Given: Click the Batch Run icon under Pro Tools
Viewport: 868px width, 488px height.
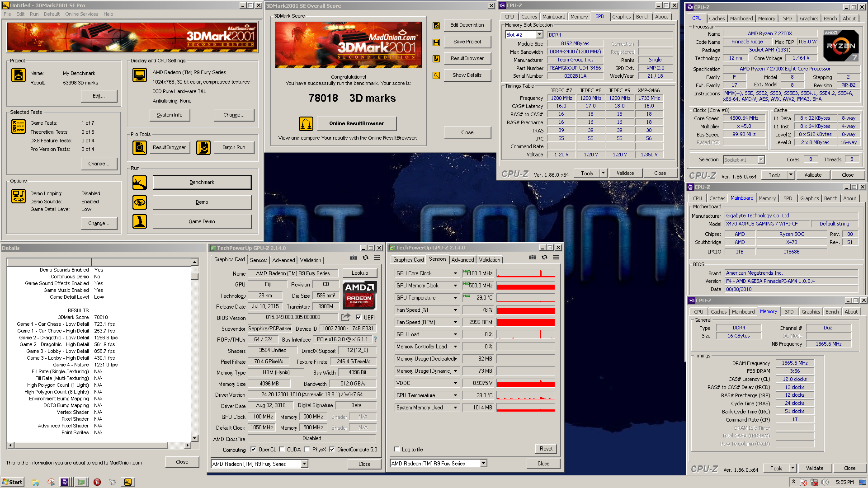Looking at the screenshot, I should click(x=203, y=148).
